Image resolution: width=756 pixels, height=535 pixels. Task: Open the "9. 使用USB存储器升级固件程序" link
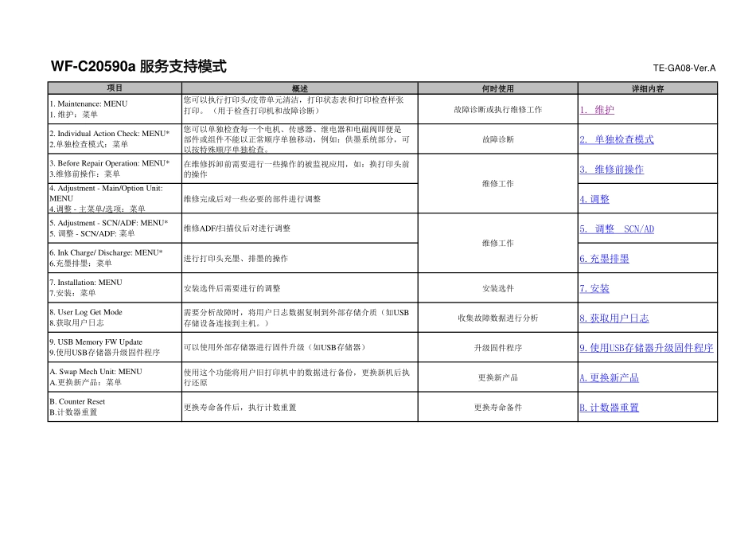(x=646, y=347)
